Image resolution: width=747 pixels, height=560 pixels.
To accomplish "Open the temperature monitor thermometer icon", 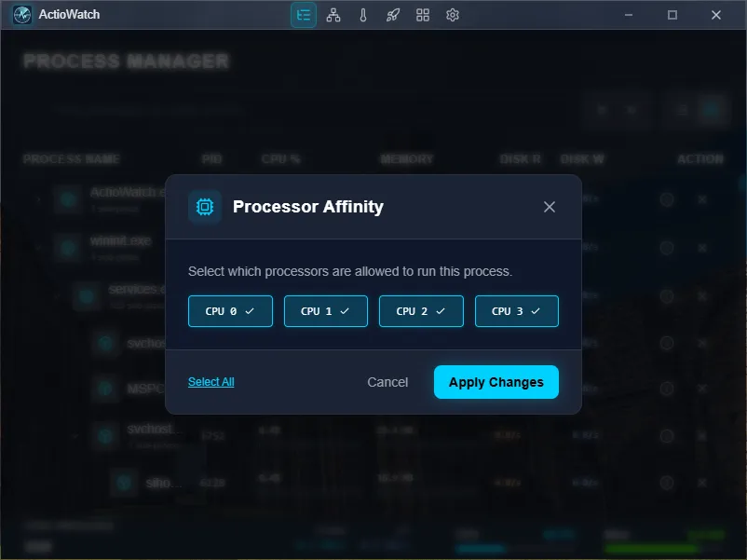I will pos(362,15).
